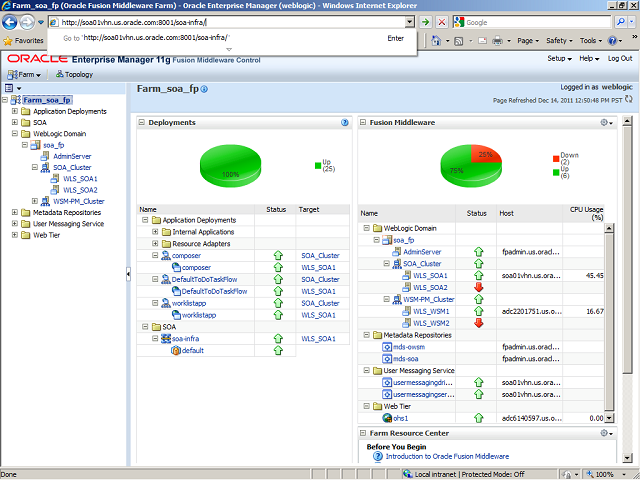Click the red Down slice of the pie chart

pyautogui.click(x=482, y=154)
